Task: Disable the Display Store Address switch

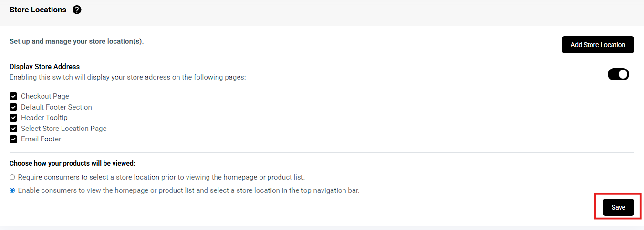Action: (x=618, y=74)
